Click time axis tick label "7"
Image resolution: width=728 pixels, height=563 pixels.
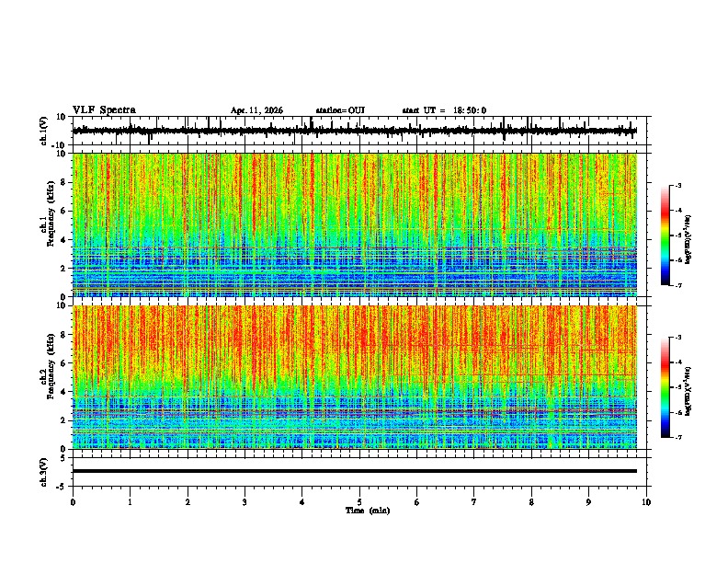[474, 502]
